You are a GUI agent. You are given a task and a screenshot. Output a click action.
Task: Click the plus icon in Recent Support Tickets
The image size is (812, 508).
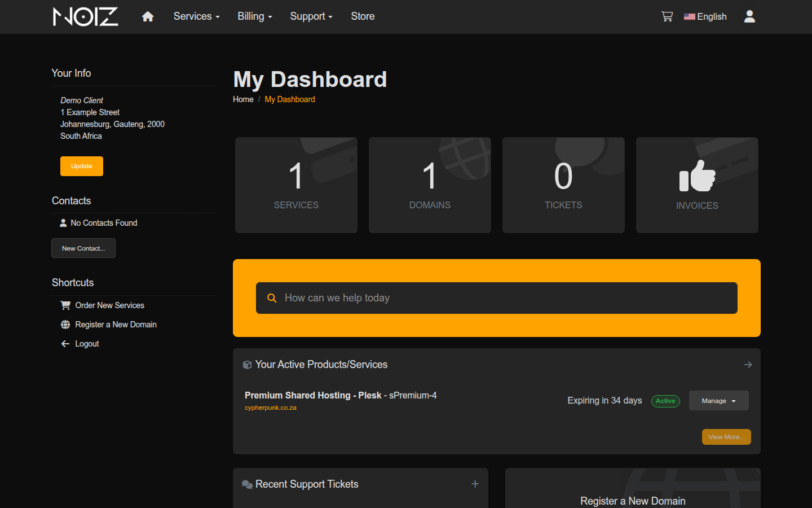(475, 484)
